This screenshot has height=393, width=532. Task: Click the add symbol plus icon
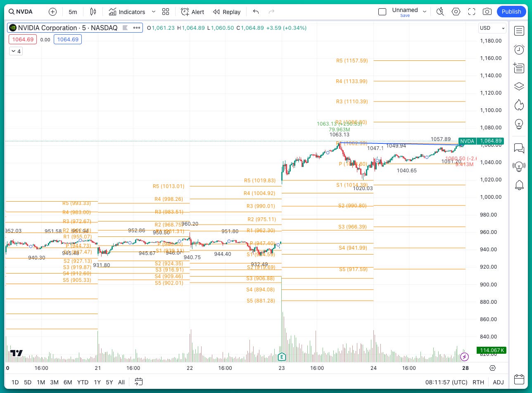pyautogui.click(x=52, y=12)
